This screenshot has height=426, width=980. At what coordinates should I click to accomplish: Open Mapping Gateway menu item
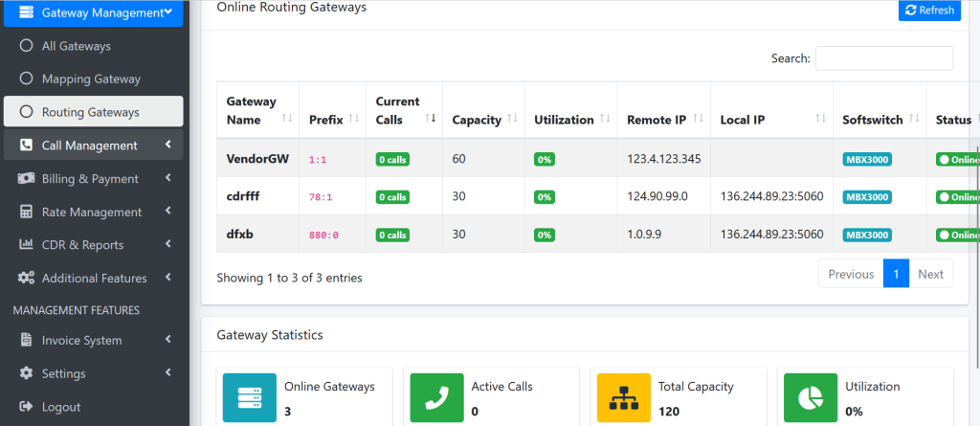click(x=93, y=78)
